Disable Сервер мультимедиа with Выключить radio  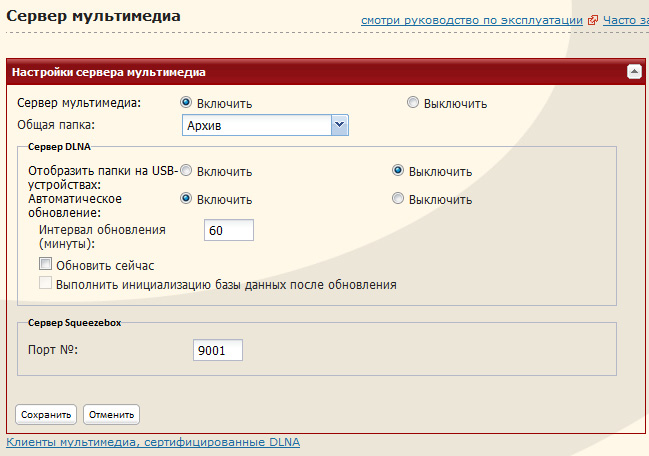pyautogui.click(x=413, y=103)
